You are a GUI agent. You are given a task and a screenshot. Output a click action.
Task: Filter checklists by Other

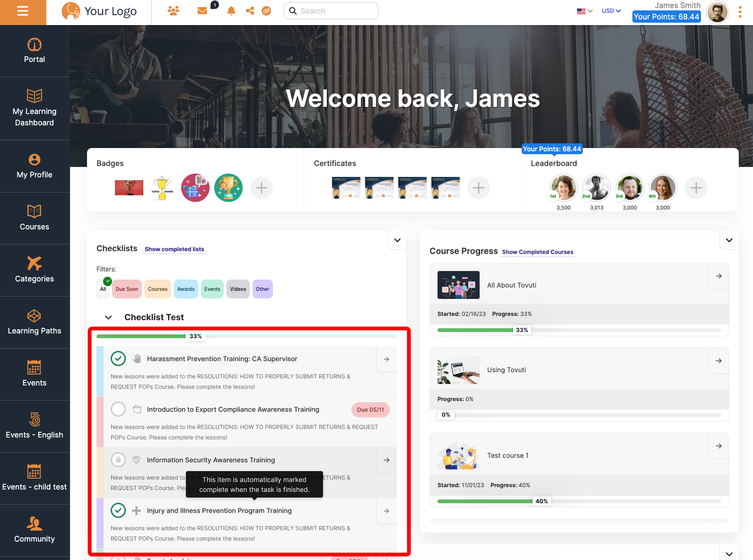(x=263, y=289)
